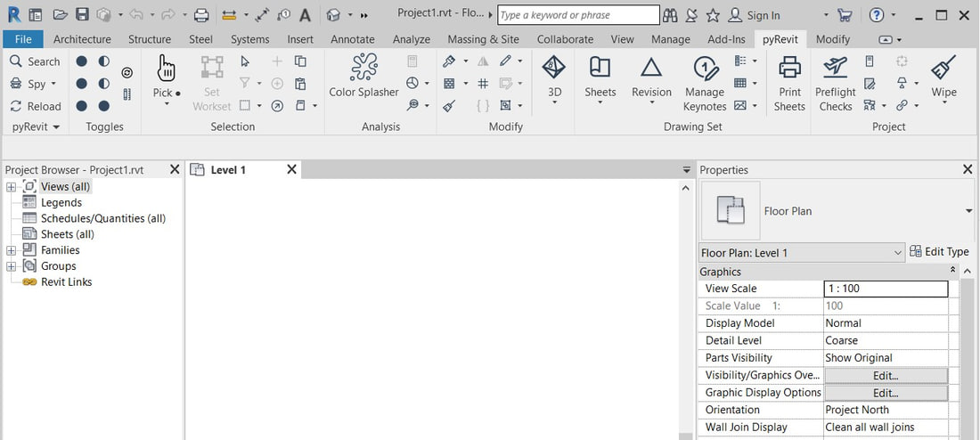
Task: Click the View Scale value field
Action: pyautogui.click(x=886, y=289)
